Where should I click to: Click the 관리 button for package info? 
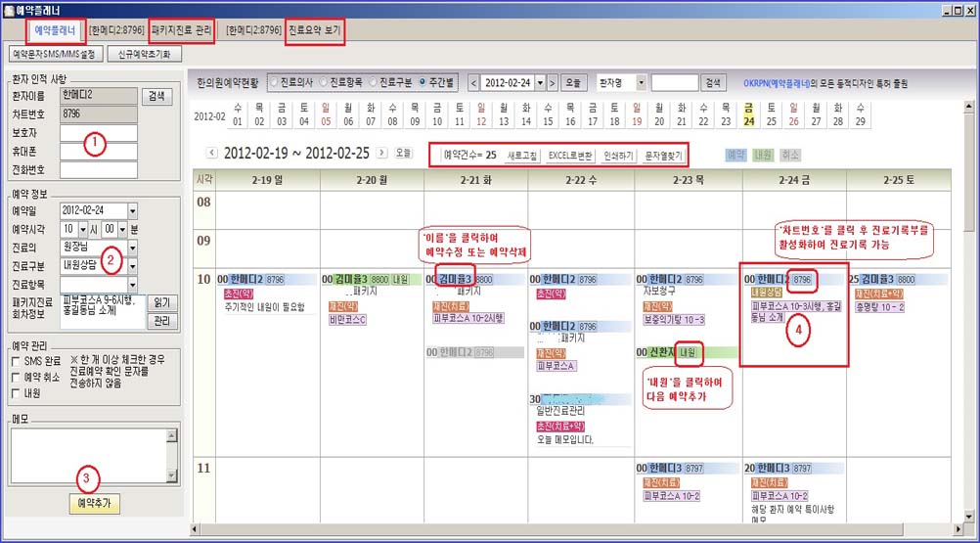[162, 321]
